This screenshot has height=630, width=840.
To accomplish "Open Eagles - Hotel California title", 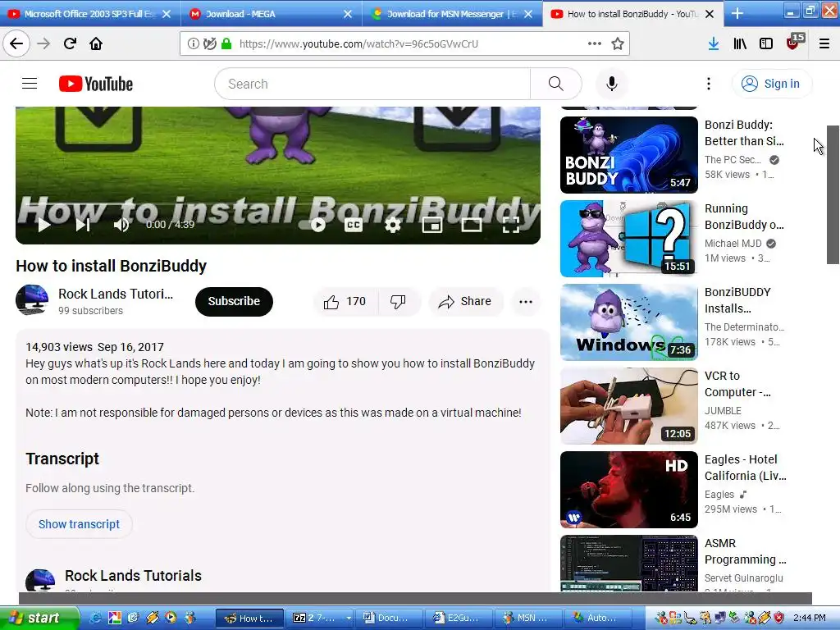I will (745, 467).
